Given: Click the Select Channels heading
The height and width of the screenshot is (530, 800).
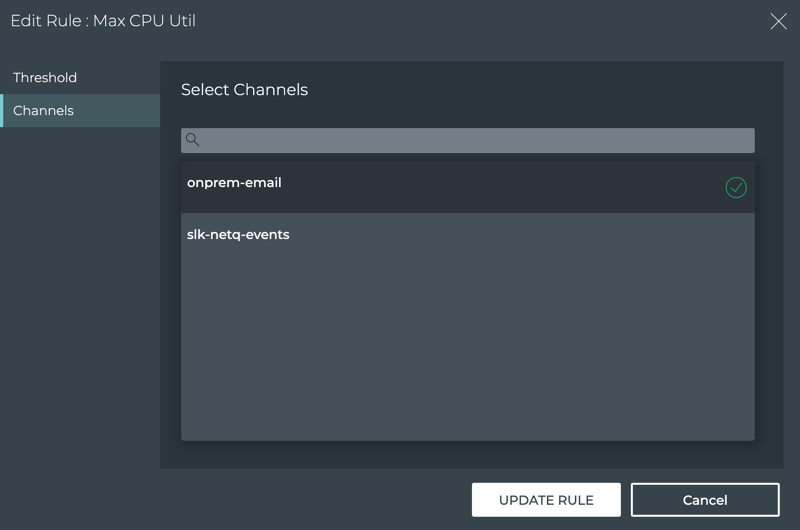Looking at the screenshot, I should [x=244, y=90].
